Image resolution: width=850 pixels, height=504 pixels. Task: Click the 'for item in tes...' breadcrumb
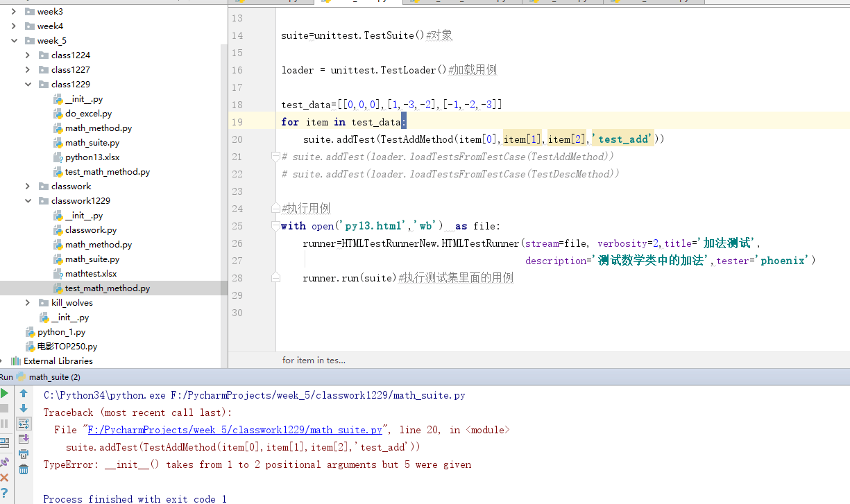point(314,360)
